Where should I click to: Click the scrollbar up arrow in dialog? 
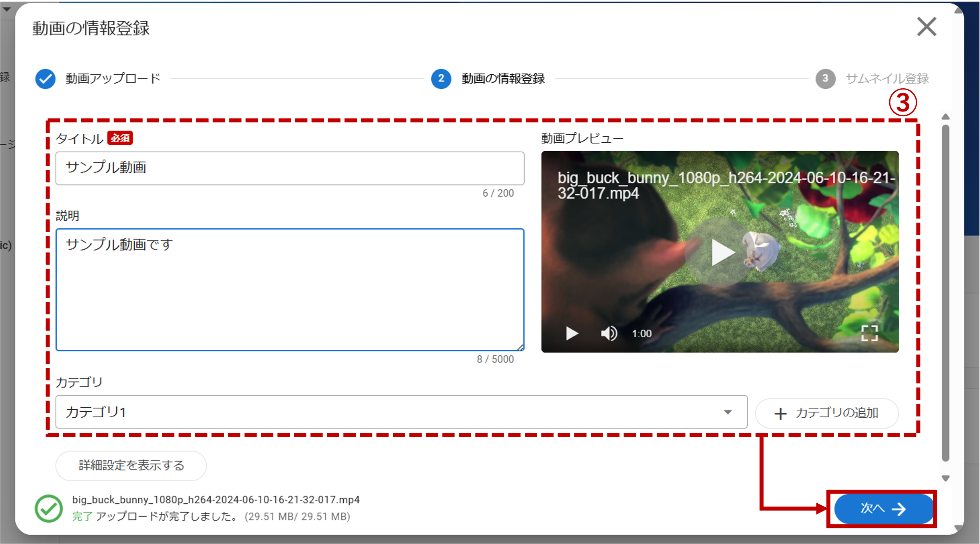(x=946, y=117)
